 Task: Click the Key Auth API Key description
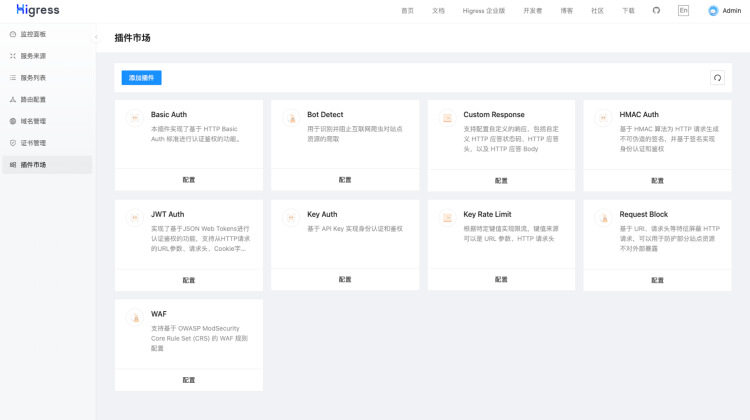point(355,229)
